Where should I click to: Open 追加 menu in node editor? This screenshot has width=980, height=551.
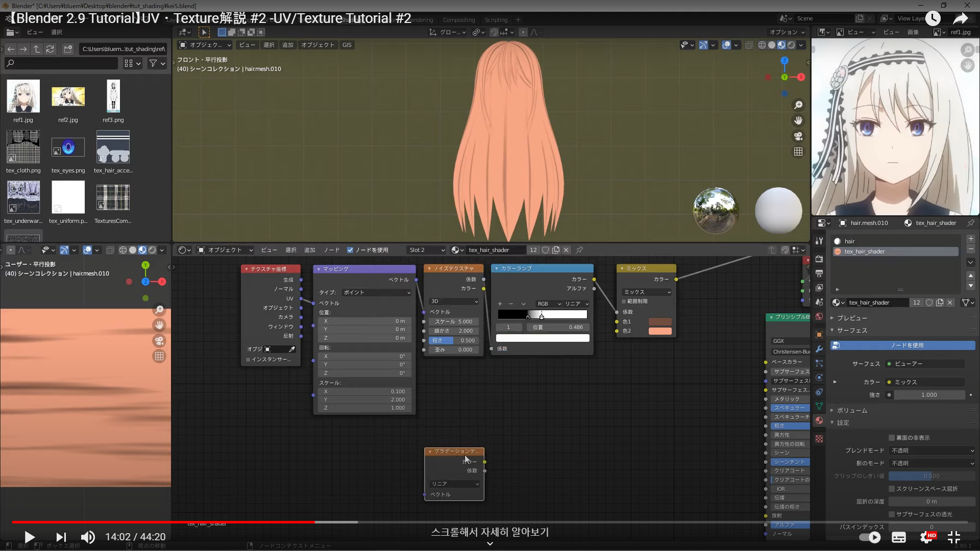[310, 250]
